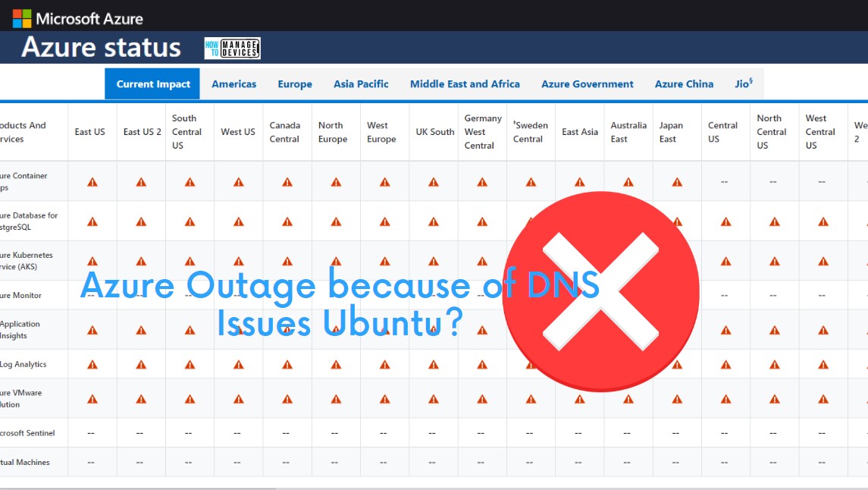The height and width of the screenshot is (490, 868).
Task: Click VMware Solution UK South warning icon
Action: pos(434,399)
